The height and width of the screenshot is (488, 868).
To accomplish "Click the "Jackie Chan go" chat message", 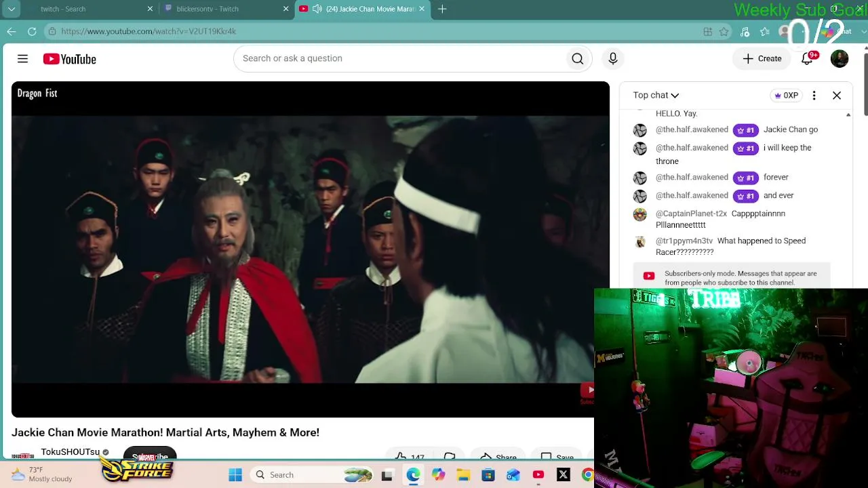I will (791, 129).
